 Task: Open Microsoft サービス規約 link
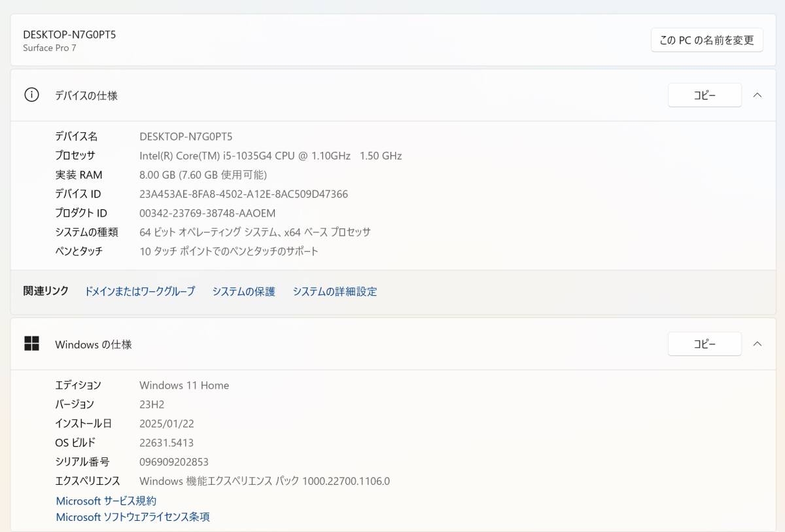(x=106, y=501)
